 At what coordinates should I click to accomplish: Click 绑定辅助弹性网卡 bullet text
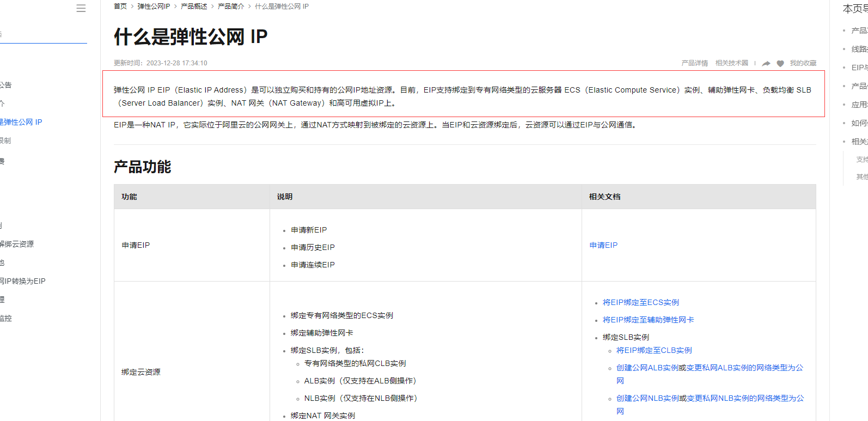pos(322,333)
